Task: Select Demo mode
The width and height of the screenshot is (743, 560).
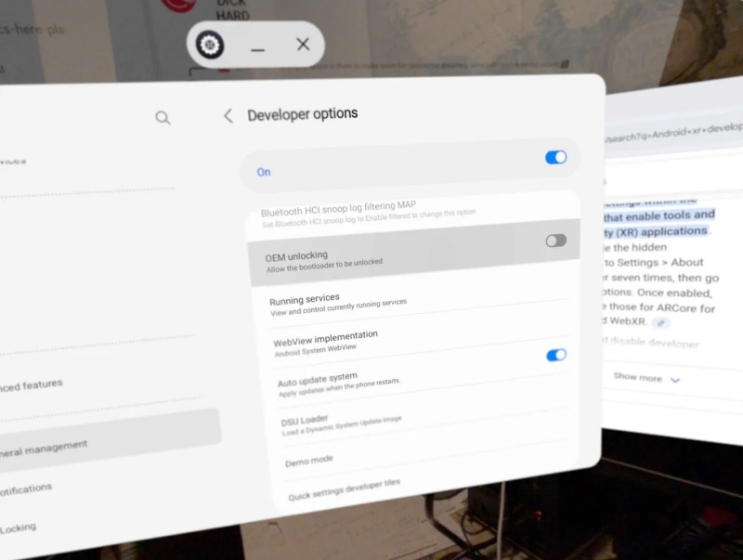Action: point(309,460)
